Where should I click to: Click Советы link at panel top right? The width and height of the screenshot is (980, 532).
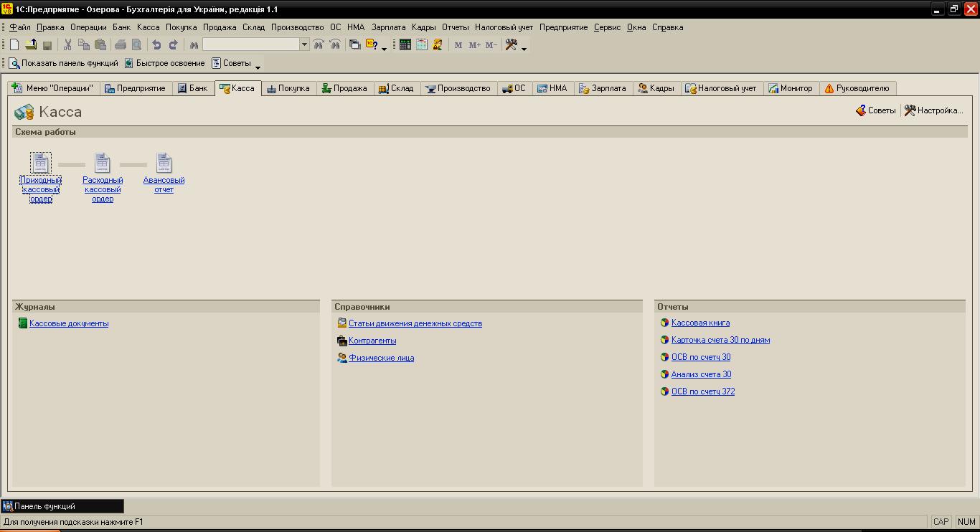[875, 110]
